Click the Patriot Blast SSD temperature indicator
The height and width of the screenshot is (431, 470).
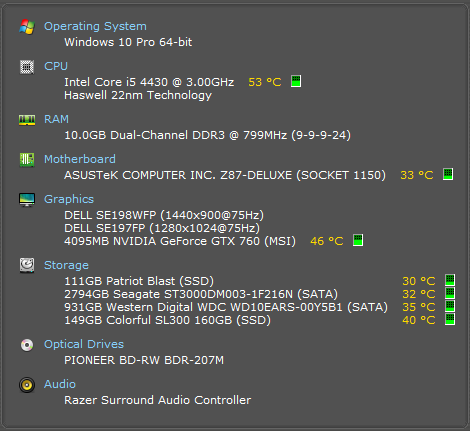(450, 280)
